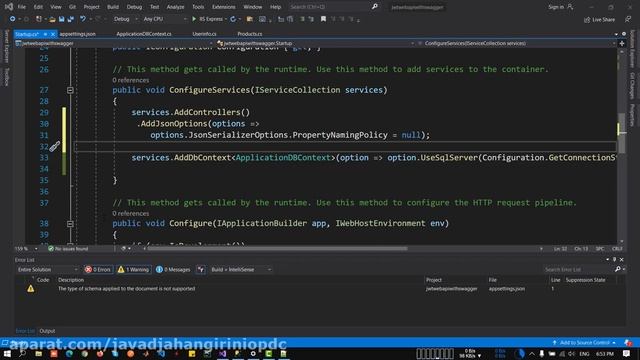Screen dimensions: 640x360
Task: Toggle the 0 Errors filter
Action: coord(98,269)
